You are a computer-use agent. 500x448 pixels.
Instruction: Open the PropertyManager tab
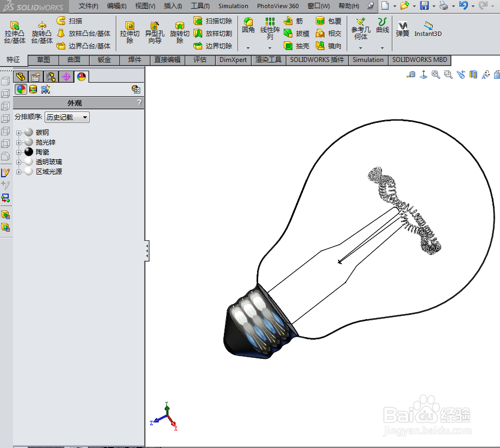[x=36, y=77]
